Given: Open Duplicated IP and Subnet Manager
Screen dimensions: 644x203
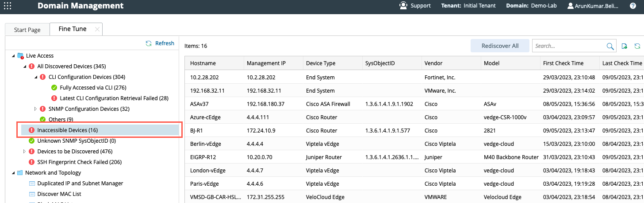Looking at the screenshot, I should [80, 183].
